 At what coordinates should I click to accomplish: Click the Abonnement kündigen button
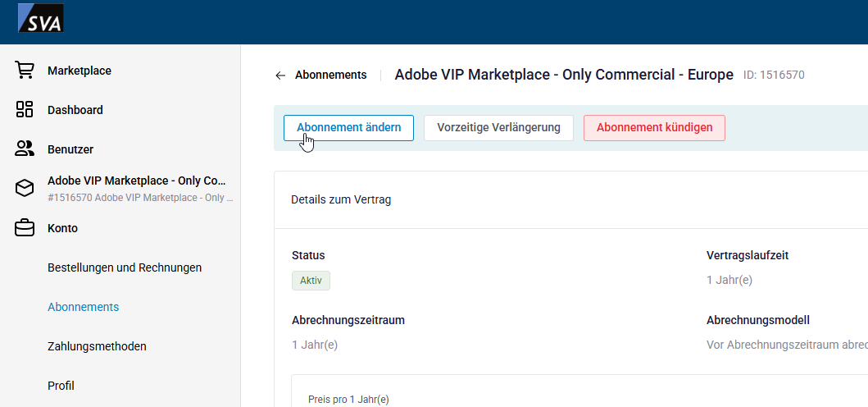(654, 128)
